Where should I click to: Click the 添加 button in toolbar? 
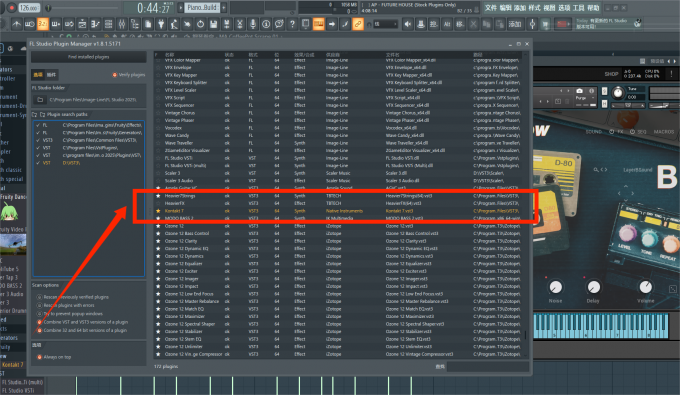(x=515, y=24)
